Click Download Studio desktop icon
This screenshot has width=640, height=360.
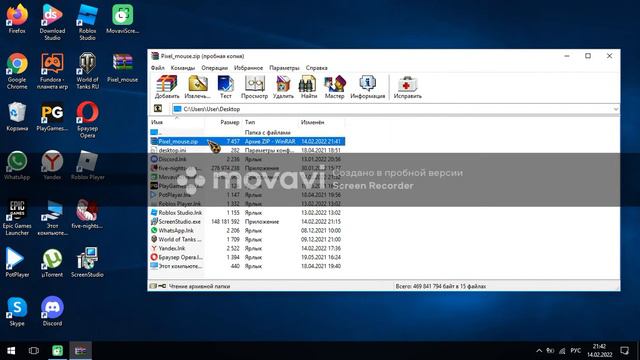point(52,22)
